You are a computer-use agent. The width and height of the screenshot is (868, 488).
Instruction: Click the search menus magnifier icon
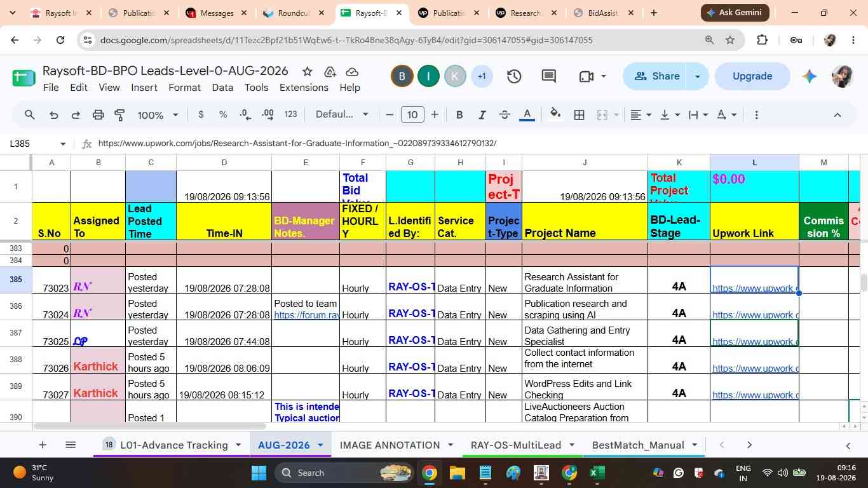[30, 115]
